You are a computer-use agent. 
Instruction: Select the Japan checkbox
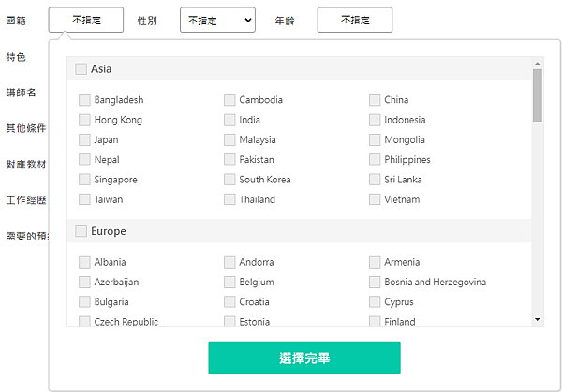click(85, 140)
